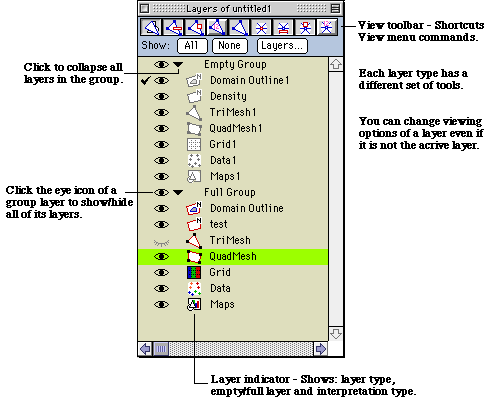Click the vertical scrollbar down arrow
Image resolution: width=487 pixels, height=404 pixels.
(x=336, y=333)
